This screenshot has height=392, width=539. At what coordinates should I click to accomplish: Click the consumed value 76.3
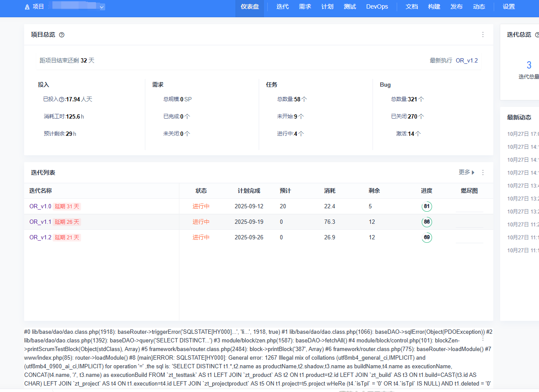[329, 222]
